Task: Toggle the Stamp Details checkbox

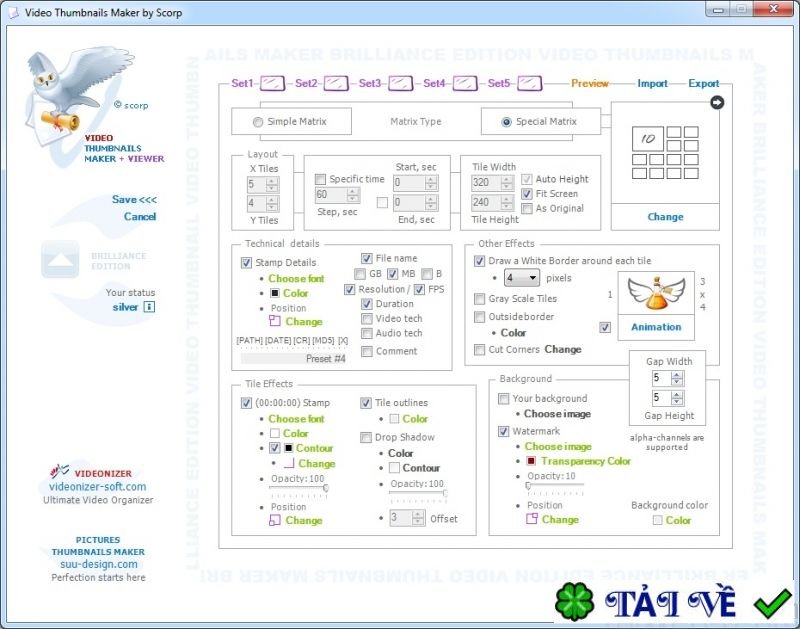Action: click(246, 263)
